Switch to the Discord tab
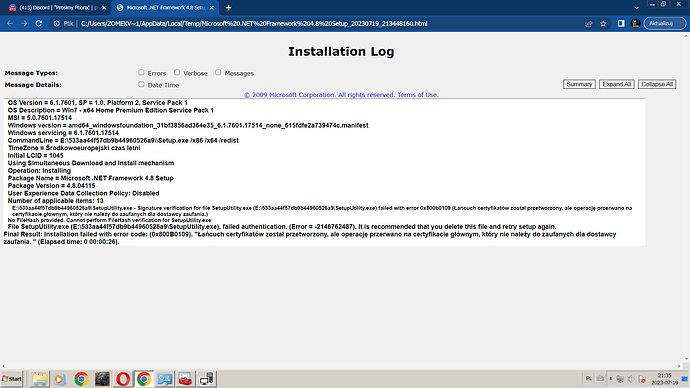 click(57, 7)
